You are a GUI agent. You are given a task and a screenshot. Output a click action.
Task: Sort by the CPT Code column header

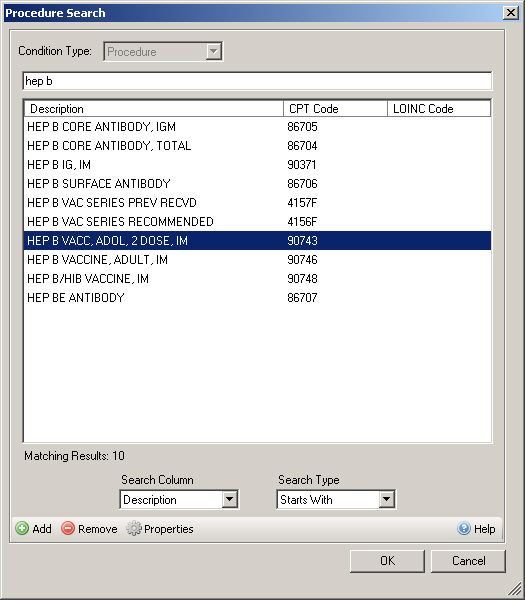click(x=335, y=109)
